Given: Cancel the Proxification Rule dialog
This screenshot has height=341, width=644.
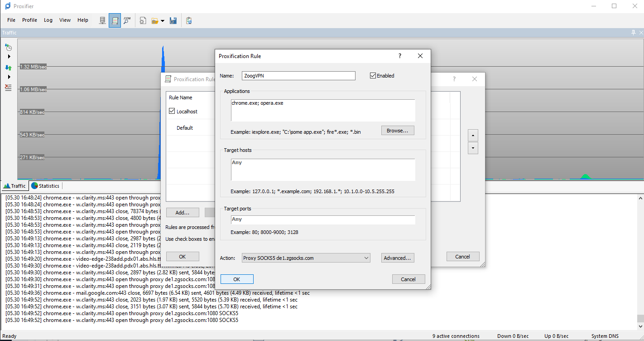Looking at the screenshot, I should click(x=409, y=279).
